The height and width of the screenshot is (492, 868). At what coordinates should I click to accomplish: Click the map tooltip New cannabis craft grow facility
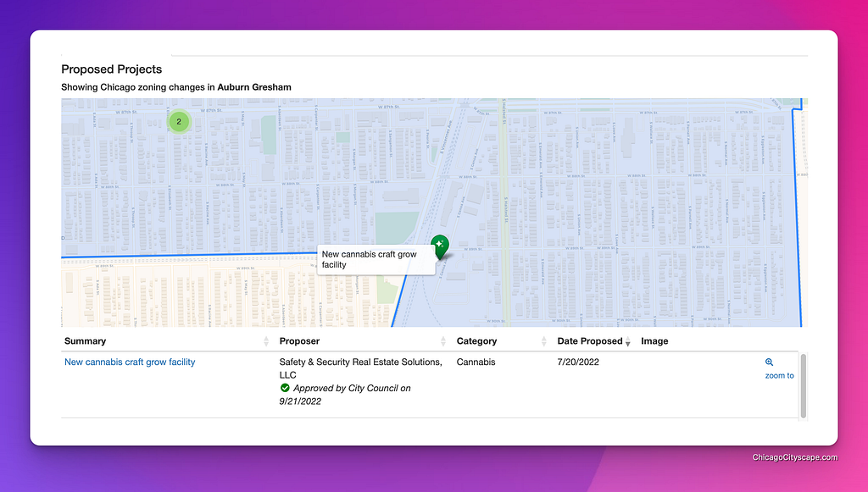click(376, 259)
